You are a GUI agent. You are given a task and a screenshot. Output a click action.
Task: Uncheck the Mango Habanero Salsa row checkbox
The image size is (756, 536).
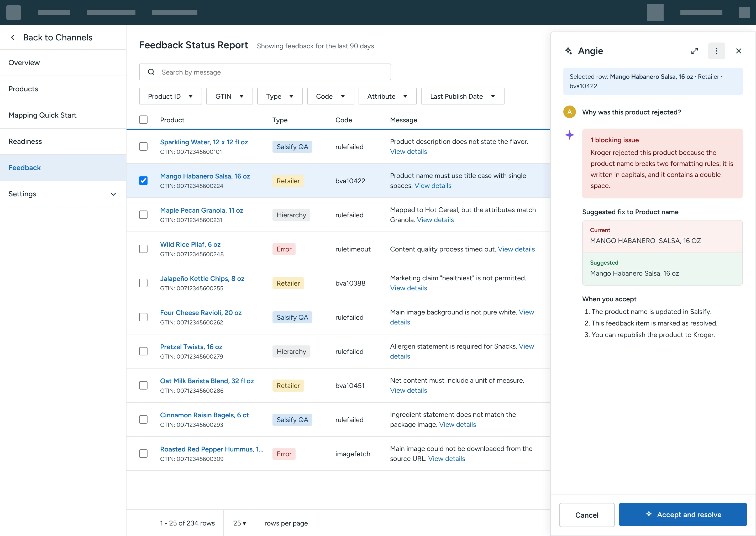pos(143,181)
